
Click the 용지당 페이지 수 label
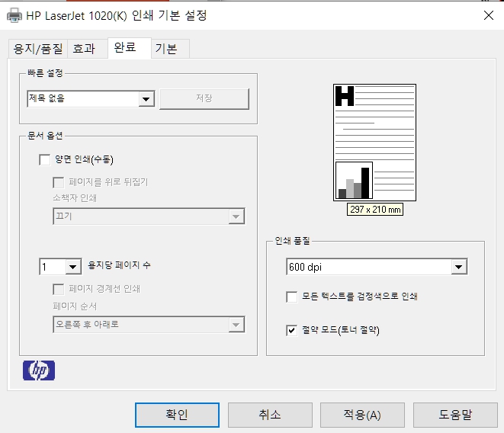coord(119,265)
